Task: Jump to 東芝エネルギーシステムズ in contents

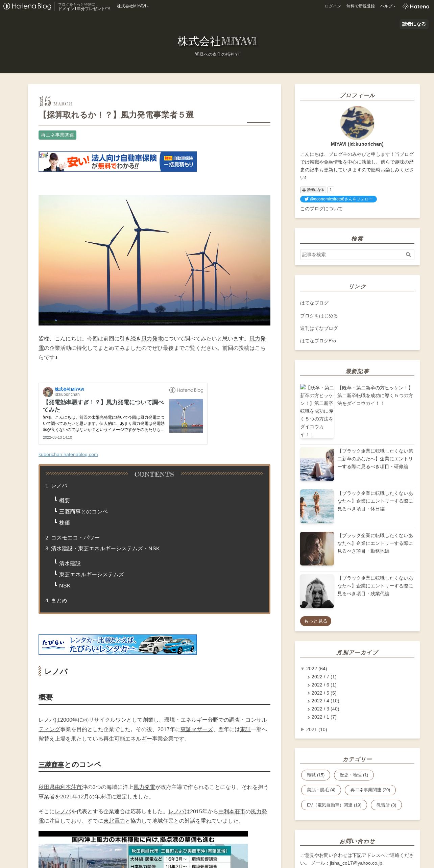Action: tap(91, 574)
